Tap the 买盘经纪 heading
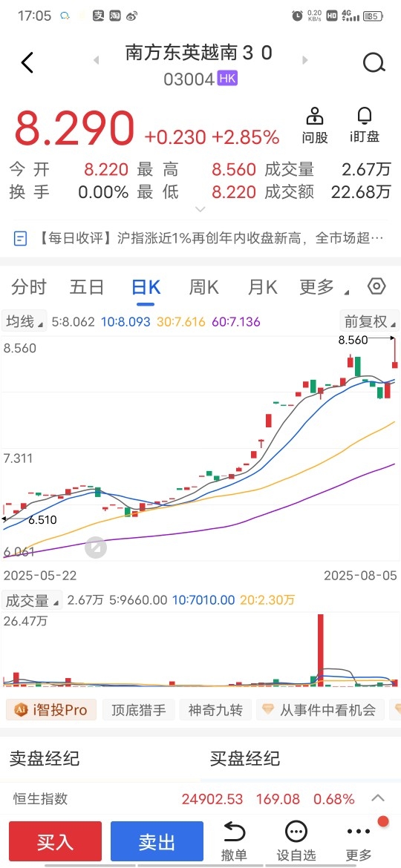Image resolution: width=401 pixels, height=868 pixels. (245, 758)
